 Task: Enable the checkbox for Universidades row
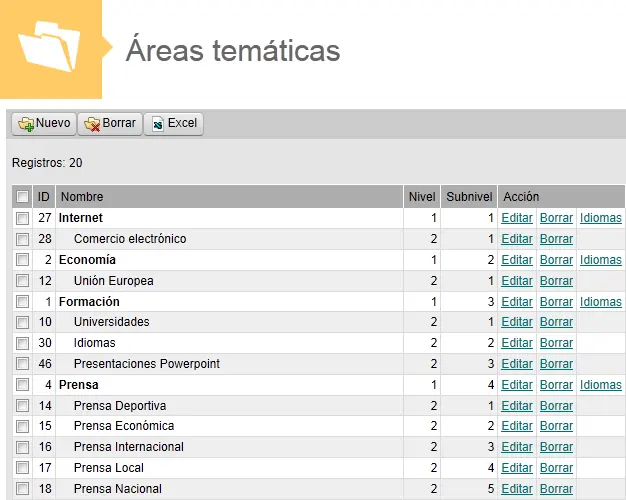pos(22,322)
